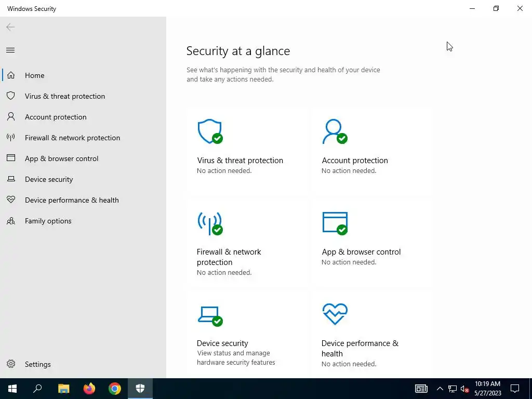Open the Virus & threat protection tile title

(x=240, y=160)
